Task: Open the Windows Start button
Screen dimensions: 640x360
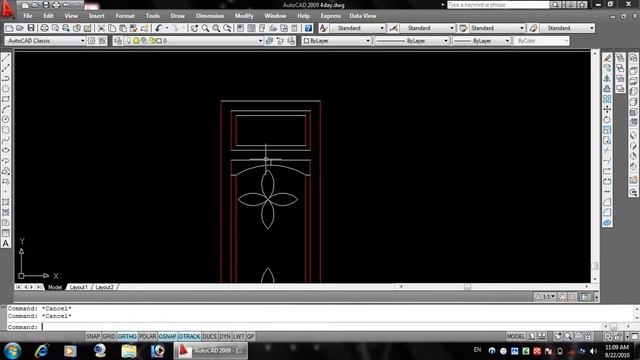Action: pyautogui.click(x=12, y=351)
